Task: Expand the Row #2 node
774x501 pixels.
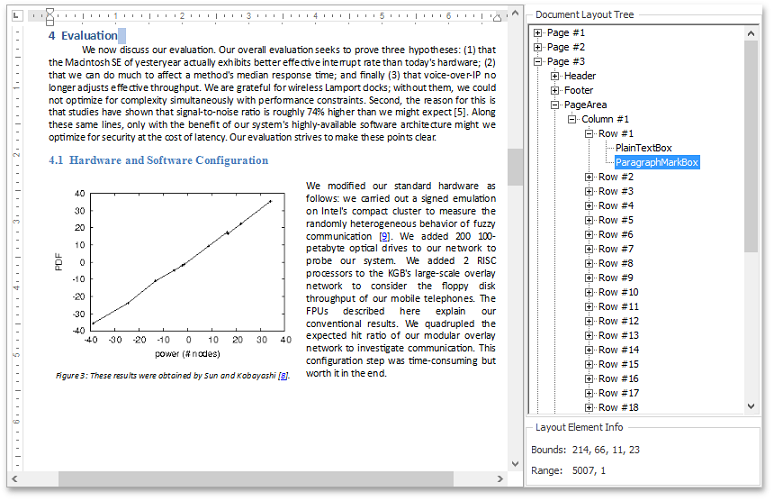Action: [x=589, y=177]
